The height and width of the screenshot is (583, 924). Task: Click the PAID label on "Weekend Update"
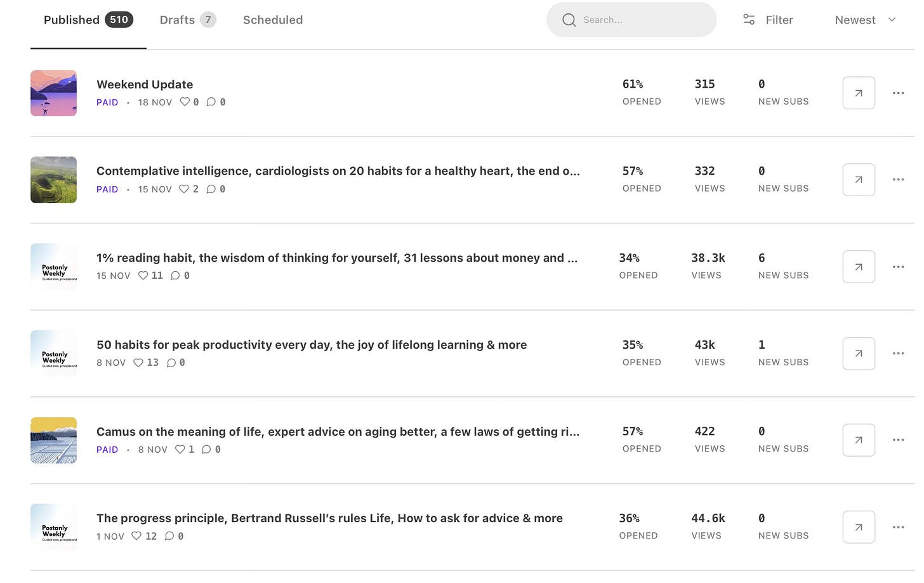coord(107,102)
